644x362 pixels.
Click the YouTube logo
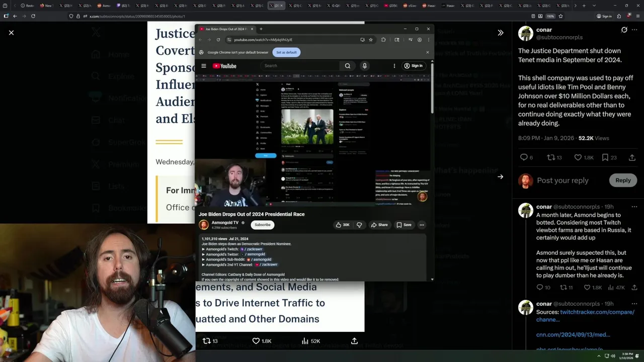tap(224, 66)
